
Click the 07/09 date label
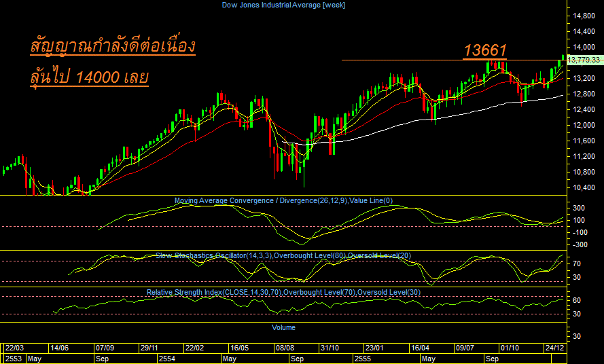click(x=105, y=348)
